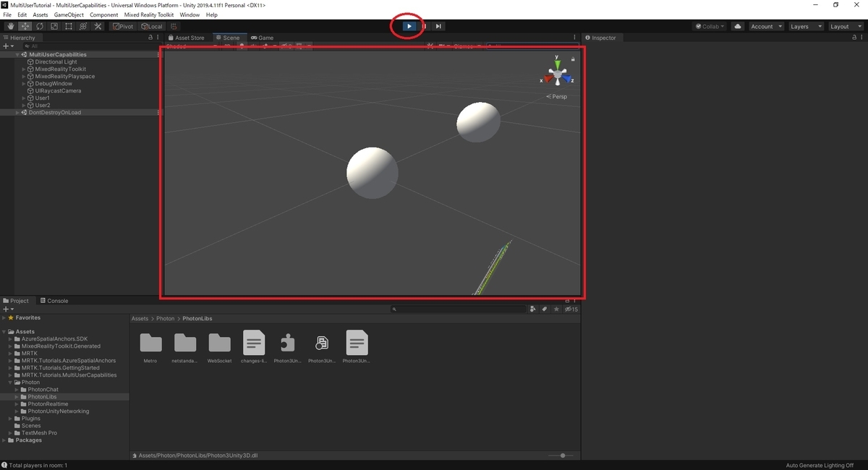Open the File menu
This screenshot has width=868, height=470.
click(x=8, y=14)
